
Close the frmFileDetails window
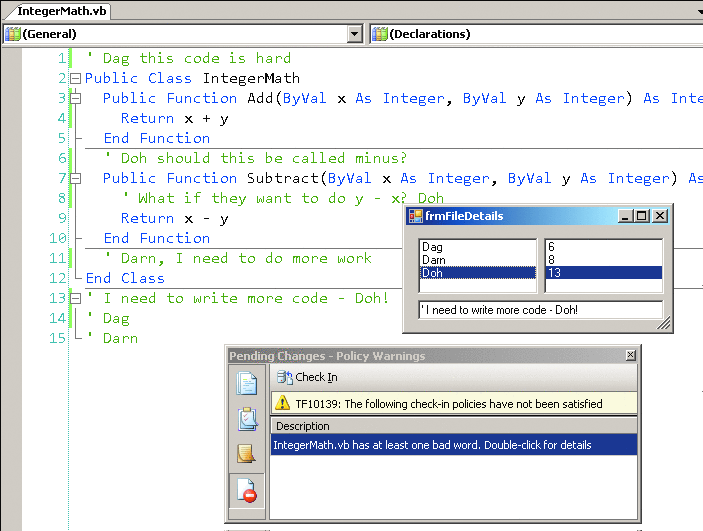point(660,216)
